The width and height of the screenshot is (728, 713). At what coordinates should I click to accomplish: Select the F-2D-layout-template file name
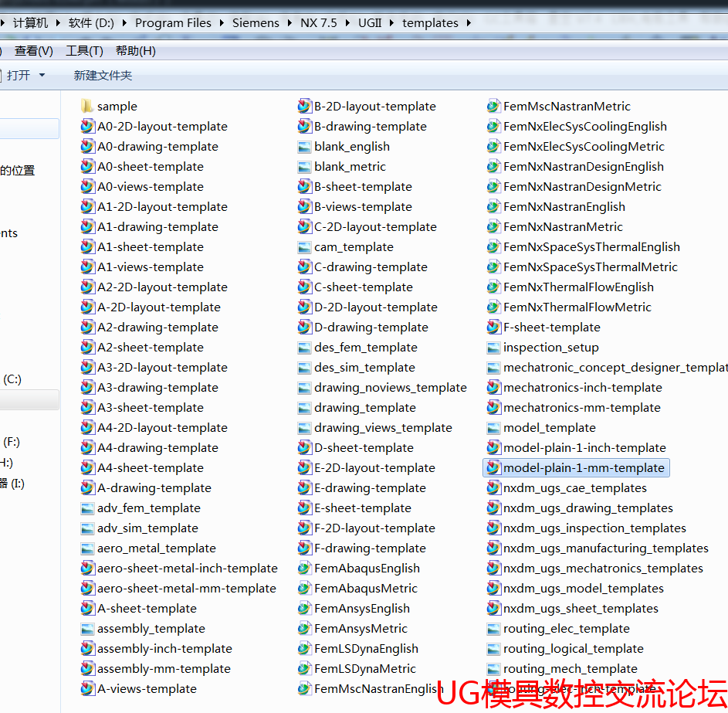(x=374, y=528)
